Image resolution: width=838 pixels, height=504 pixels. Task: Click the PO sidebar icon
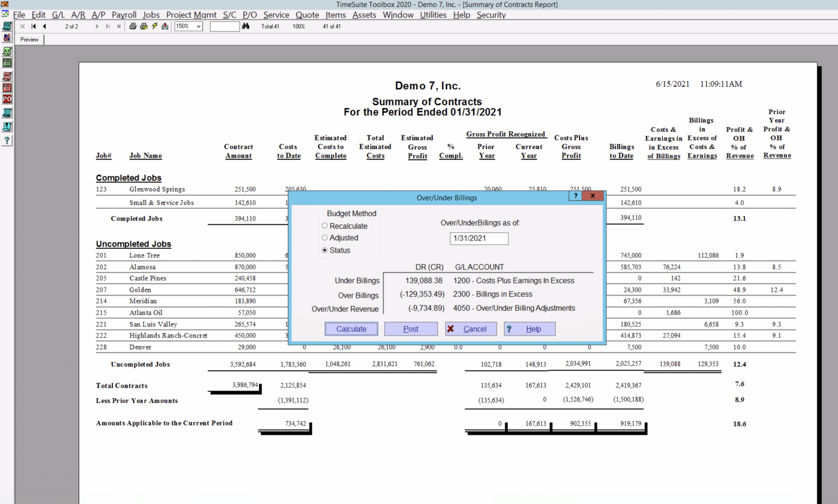coord(7,99)
